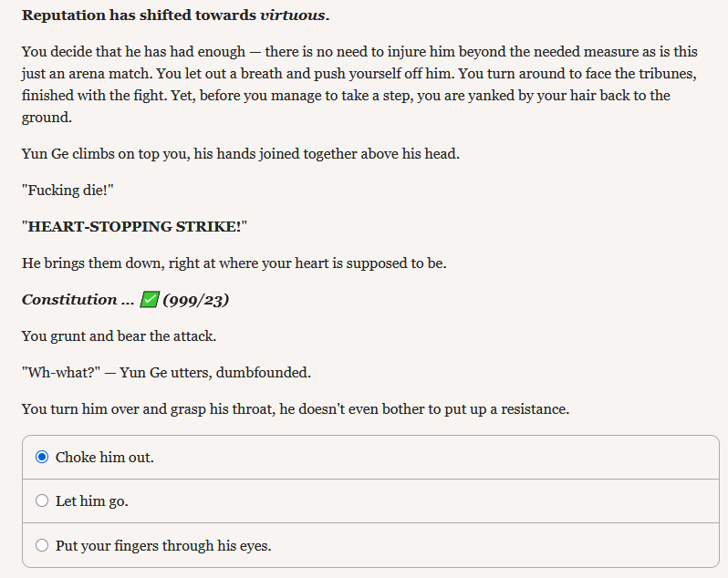728x578 pixels.
Task: Click the green checkmark icon after Constitution
Action: coord(150,299)
